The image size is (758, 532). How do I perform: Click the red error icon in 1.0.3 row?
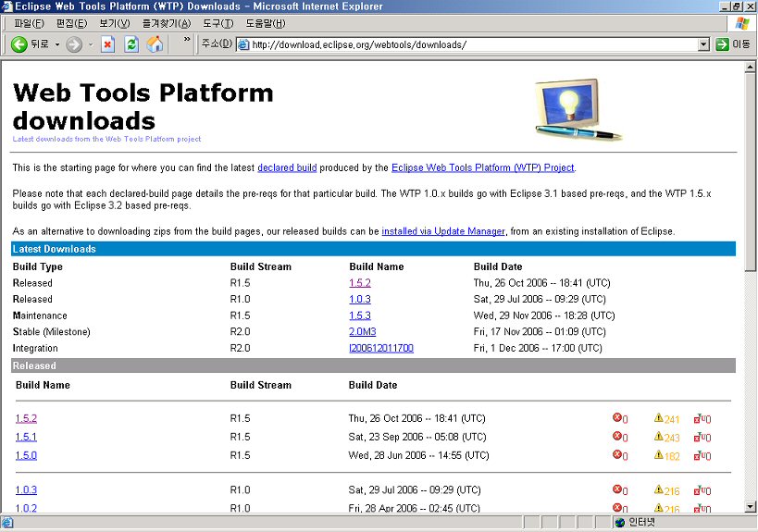point(616,489)
